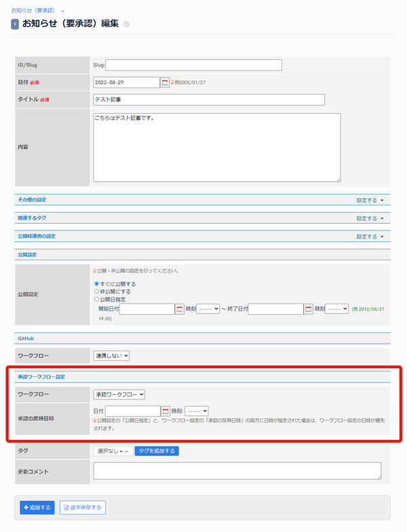
Task: Click the 追加する button
Action: [x=37, y=508]
